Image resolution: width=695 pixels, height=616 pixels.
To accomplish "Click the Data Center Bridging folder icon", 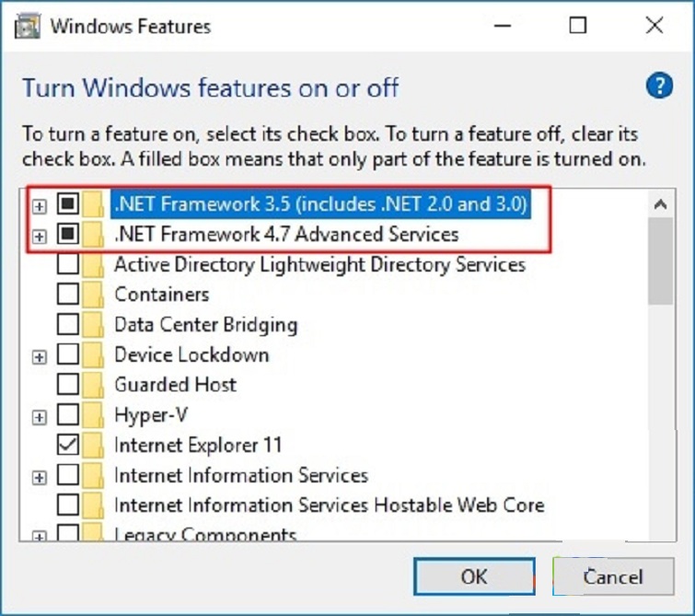I will [x=92, y=325].
